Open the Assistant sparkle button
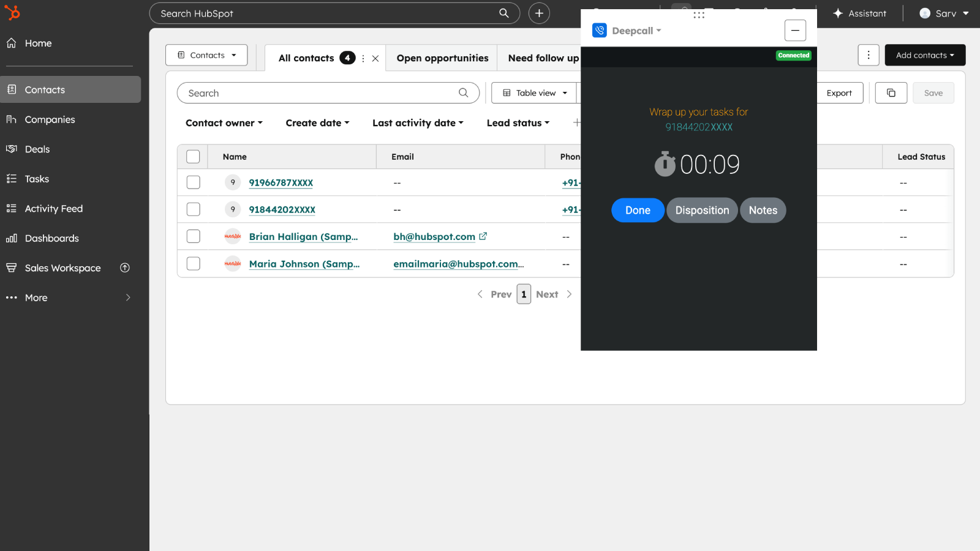980x551 pixels. click(859, 13)
